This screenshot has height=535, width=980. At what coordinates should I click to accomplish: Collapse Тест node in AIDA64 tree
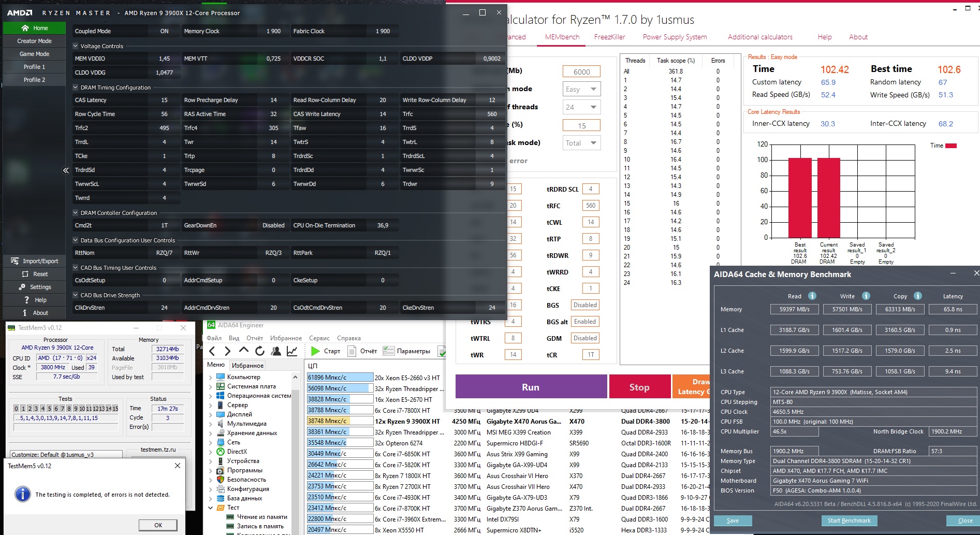[211, 508]
